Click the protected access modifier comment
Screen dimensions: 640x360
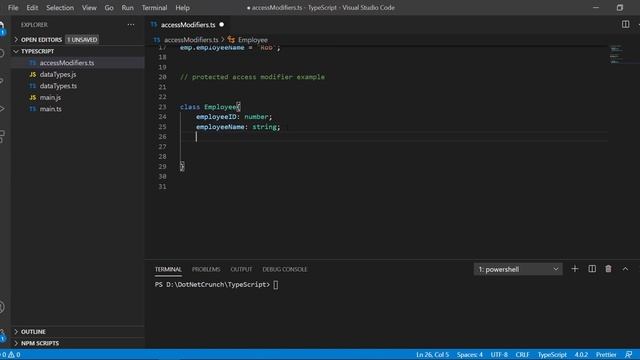[x=252, y=77]
